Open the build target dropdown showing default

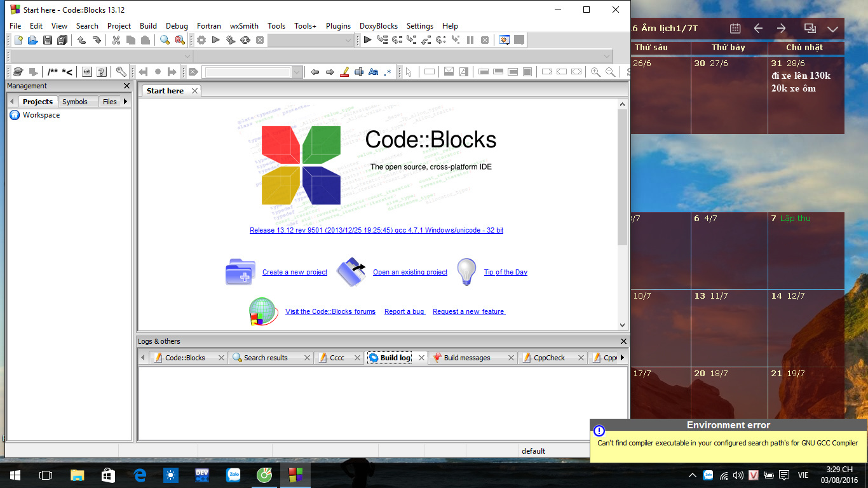coord(534,451)
